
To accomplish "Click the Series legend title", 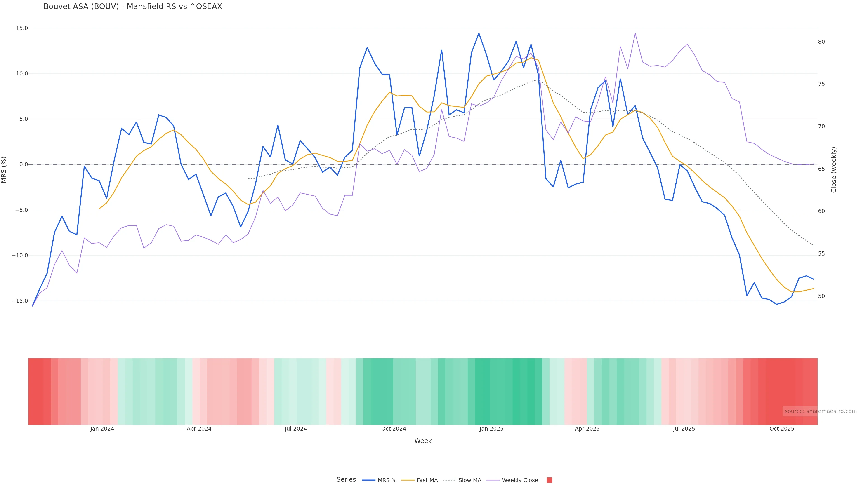I will 346,480.
